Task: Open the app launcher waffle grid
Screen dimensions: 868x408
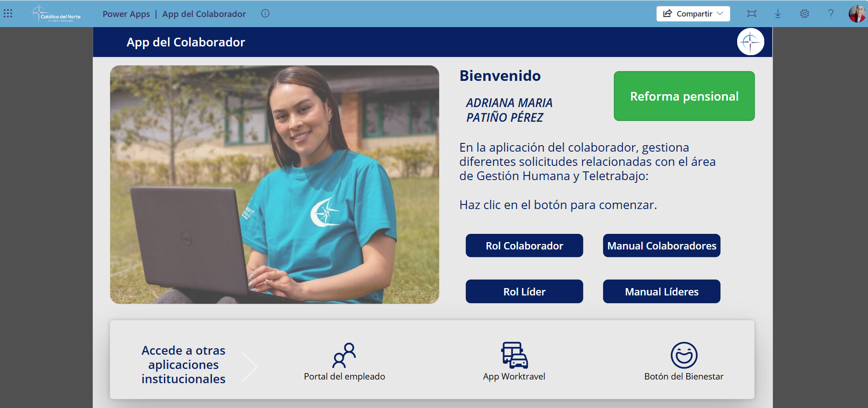Action: (8, 13)
